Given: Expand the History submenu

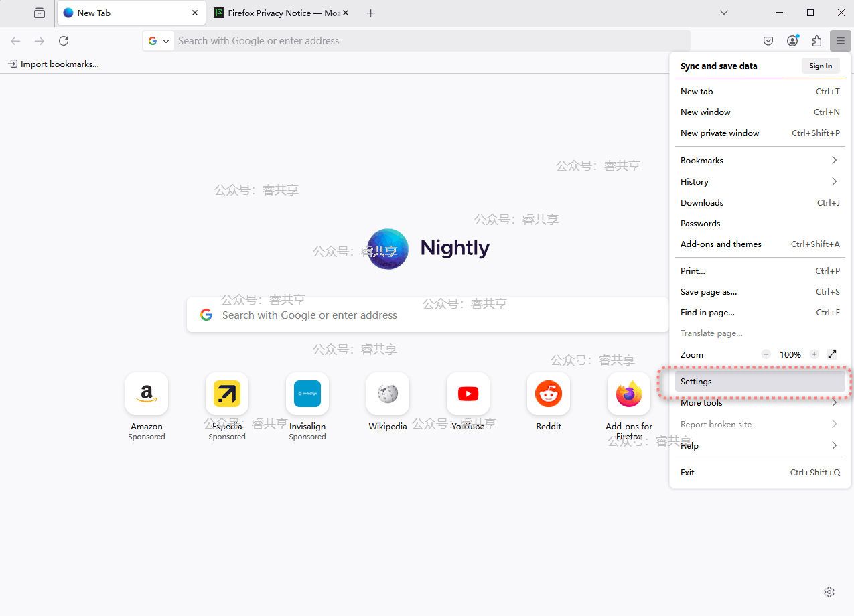Looking at the screenshot, I should coord(760,181).
